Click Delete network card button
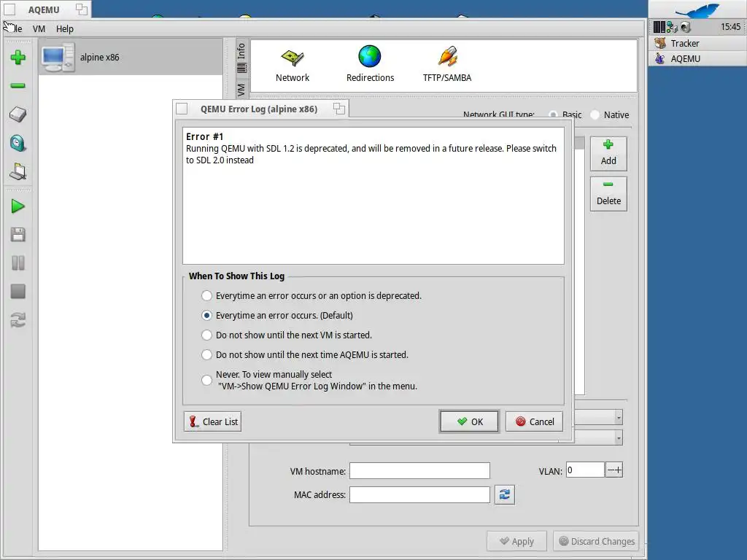747x560 pixels. [608, 193]
